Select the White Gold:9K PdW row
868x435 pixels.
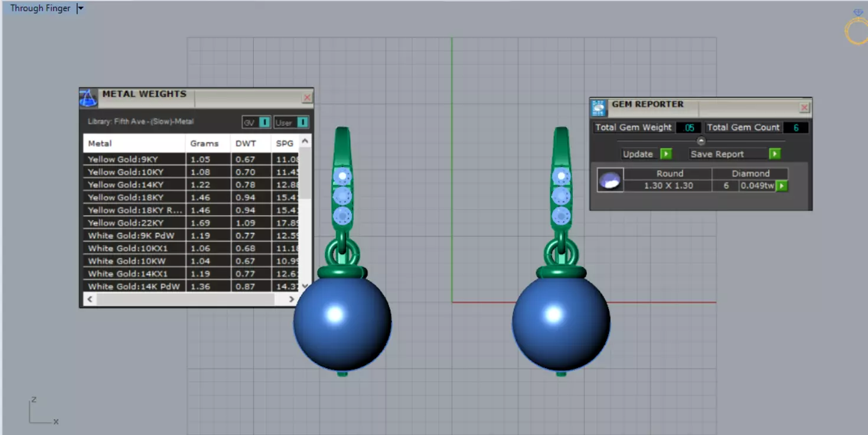[x=191, y=236]
